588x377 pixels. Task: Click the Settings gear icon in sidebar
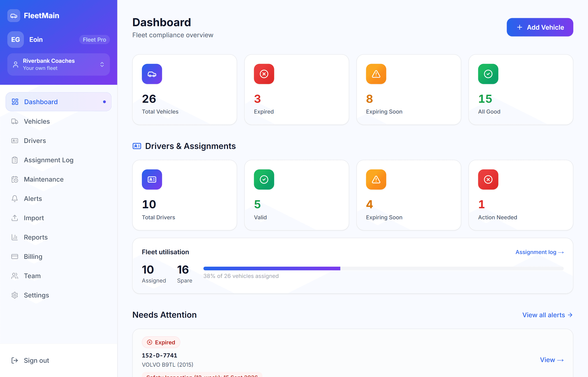(x=15, y=295)
